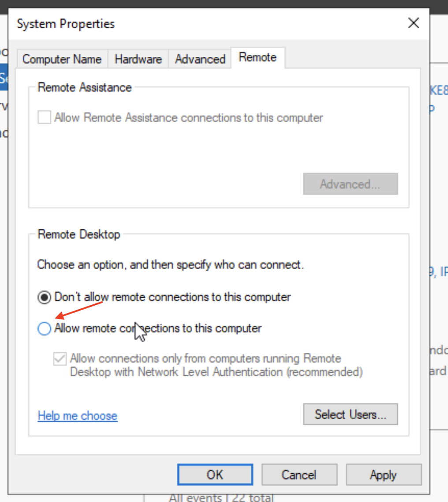Image resolution: width=448 pixels, height=502 pixels.
Task: Click the All events 22 total text
Action: [221, 498]
